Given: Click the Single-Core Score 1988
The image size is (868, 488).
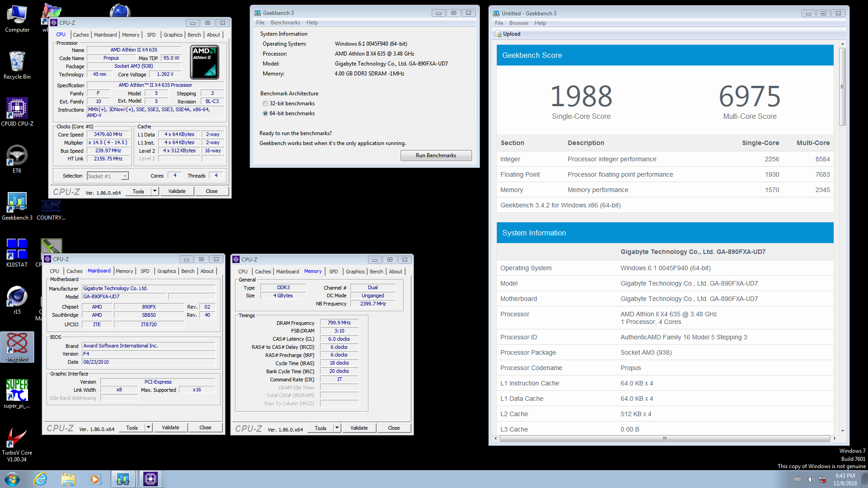Looking at the screenshot, I should pyautogui.click(x=581, y=96).
